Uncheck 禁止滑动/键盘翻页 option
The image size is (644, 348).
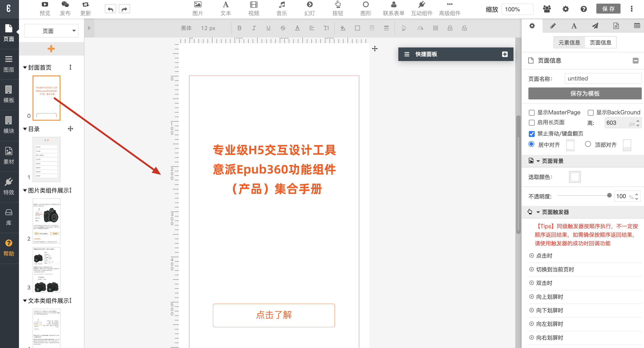pyautogui.click(x=532, y=134)
